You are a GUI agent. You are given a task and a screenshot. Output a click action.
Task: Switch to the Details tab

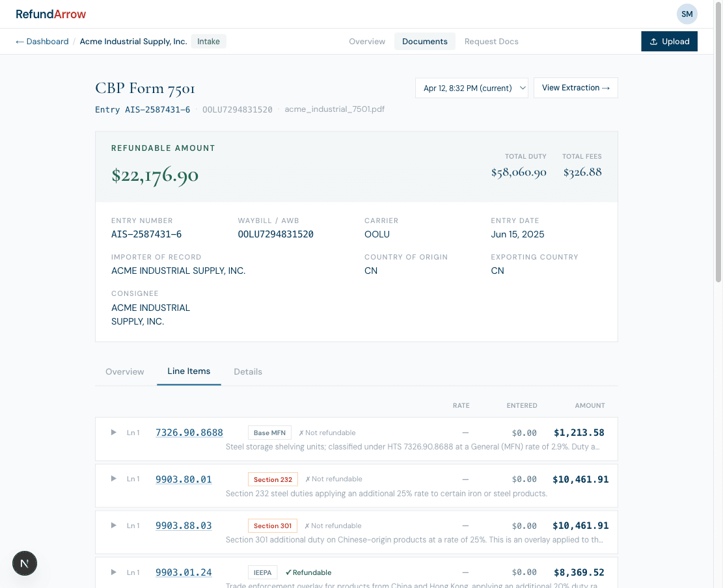click(248, 371)
